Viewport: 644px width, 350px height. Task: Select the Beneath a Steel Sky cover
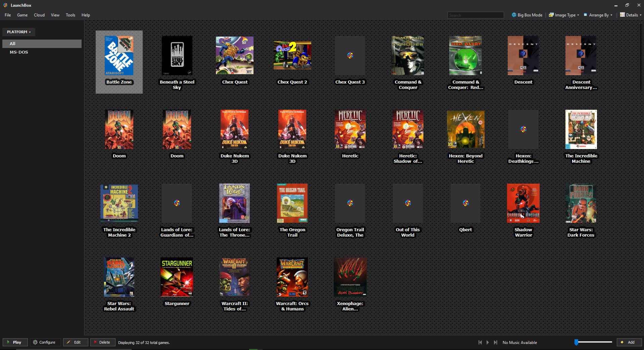coord(177,56)
